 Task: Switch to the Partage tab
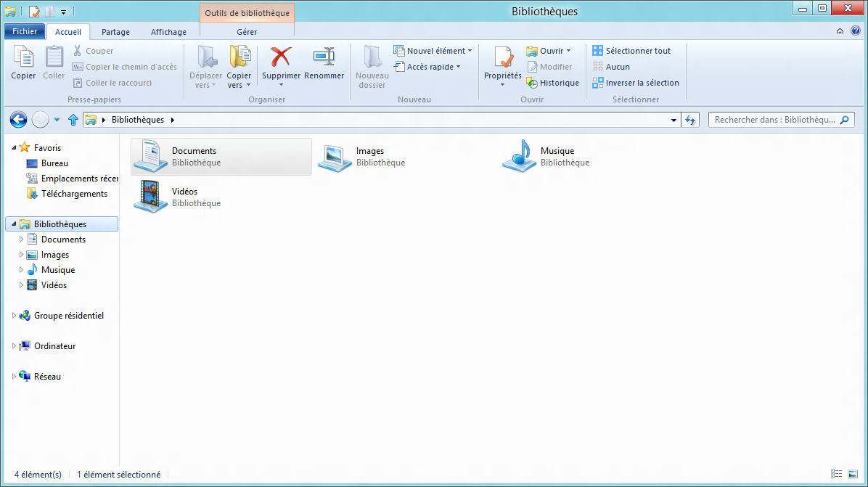coord(115,31)
